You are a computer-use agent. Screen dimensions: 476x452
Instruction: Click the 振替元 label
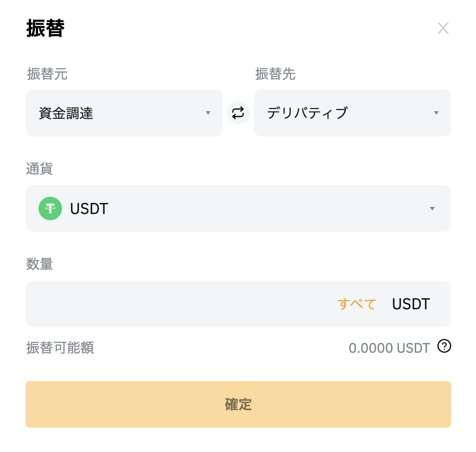[47, 74]
